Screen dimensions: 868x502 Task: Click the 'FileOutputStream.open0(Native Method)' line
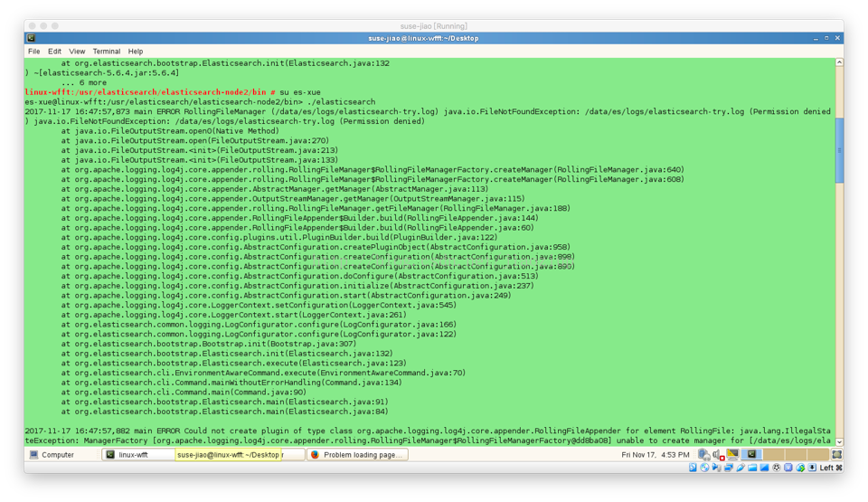170,131
